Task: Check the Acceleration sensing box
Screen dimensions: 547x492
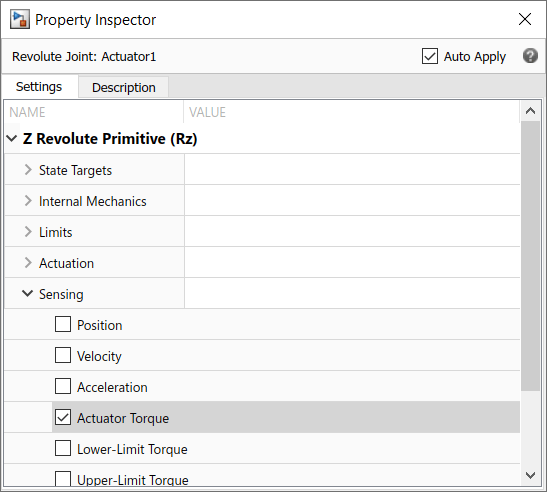Action: (63, 386)
